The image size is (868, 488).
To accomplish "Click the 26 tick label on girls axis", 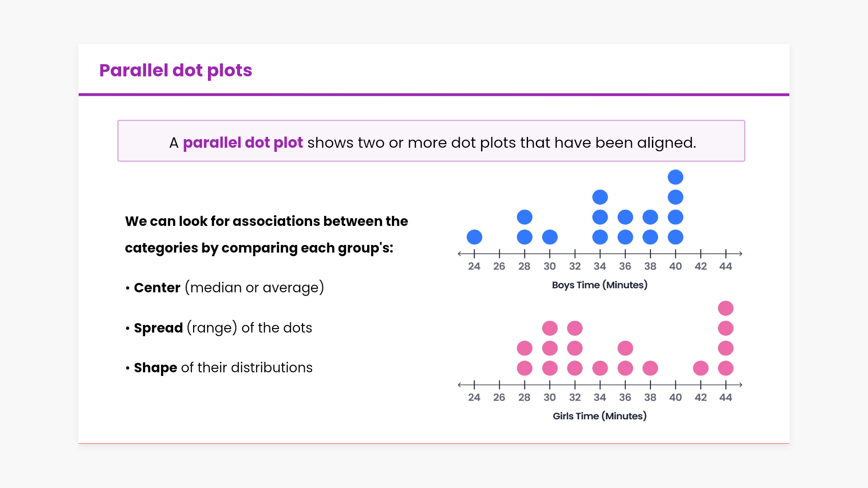I will click(499, 398).
